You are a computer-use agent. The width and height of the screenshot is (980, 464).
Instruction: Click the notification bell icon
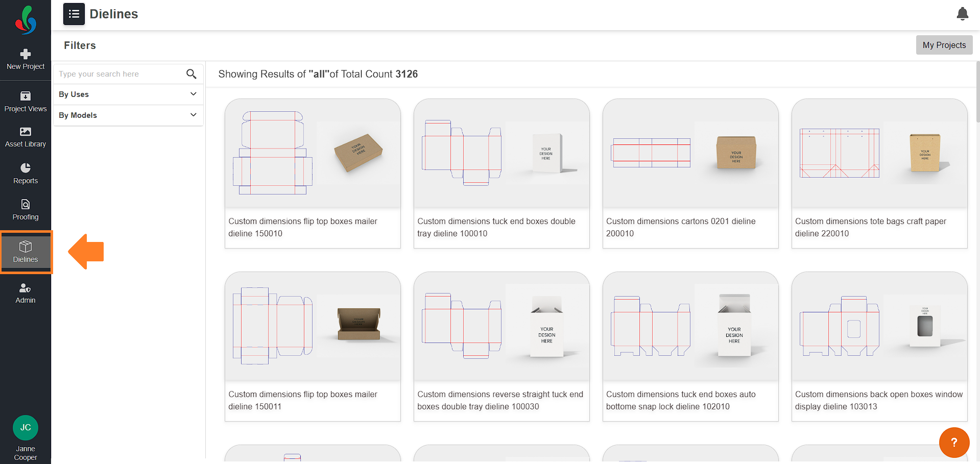click(962, 14)
